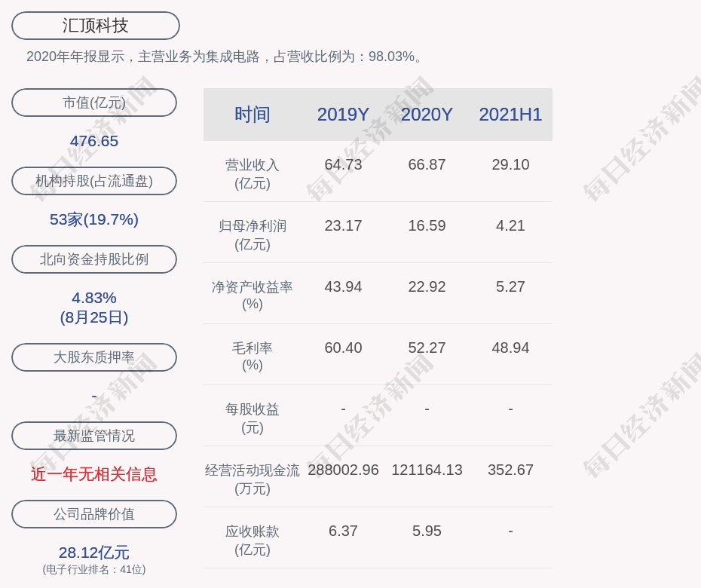Select the red 近一年无相关信息 text
Screen dimensions: 701x588
94,474
